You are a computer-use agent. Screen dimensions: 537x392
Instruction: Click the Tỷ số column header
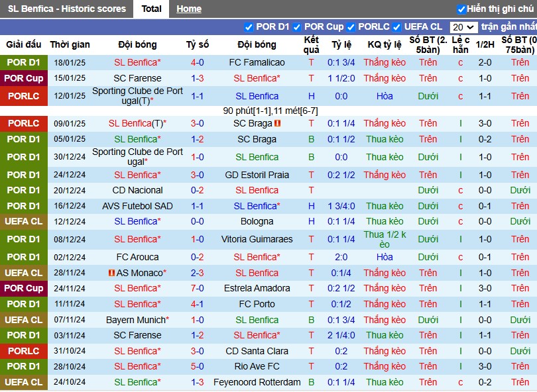tap(198, 44)
